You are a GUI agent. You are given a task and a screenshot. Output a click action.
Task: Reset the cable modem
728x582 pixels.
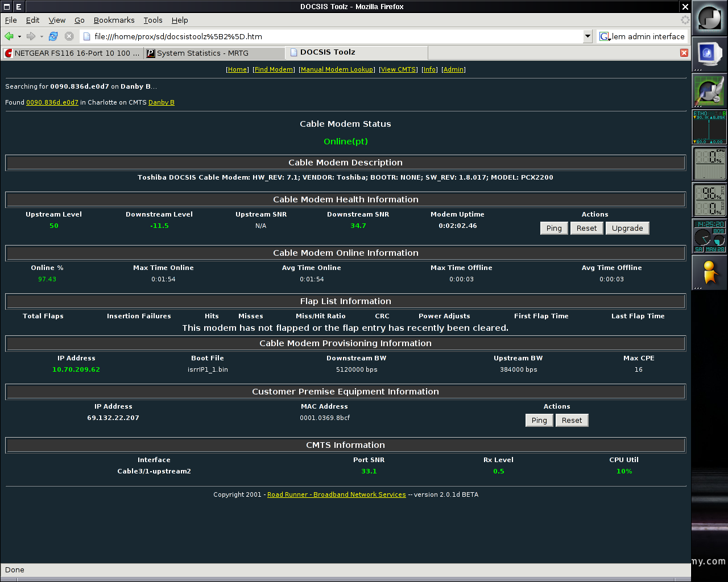tap(587, 228)
